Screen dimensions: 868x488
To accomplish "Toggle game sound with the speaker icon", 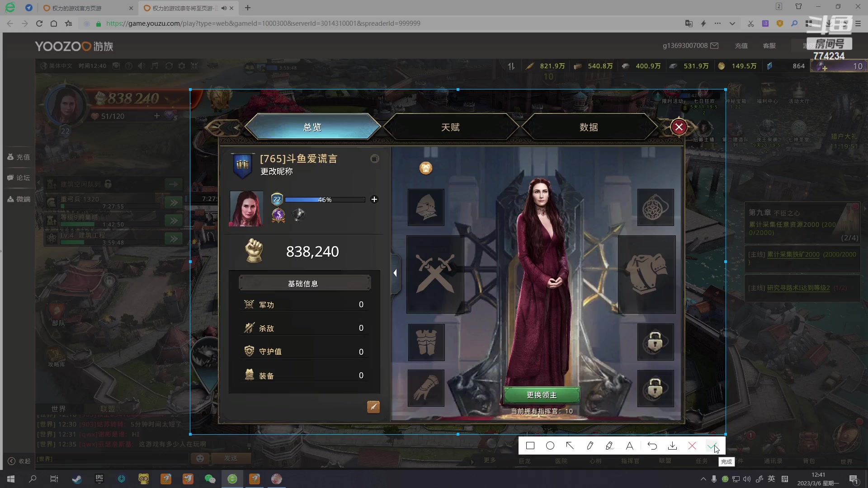I will tap(142, 66).
